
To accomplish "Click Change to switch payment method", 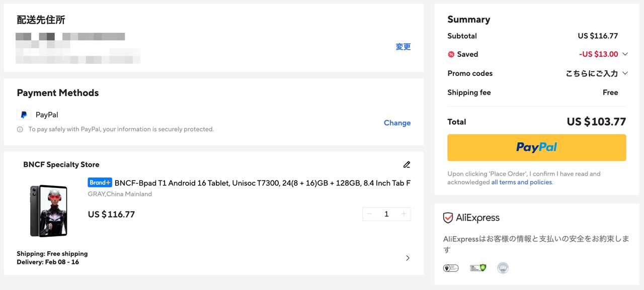I will 397,123.
